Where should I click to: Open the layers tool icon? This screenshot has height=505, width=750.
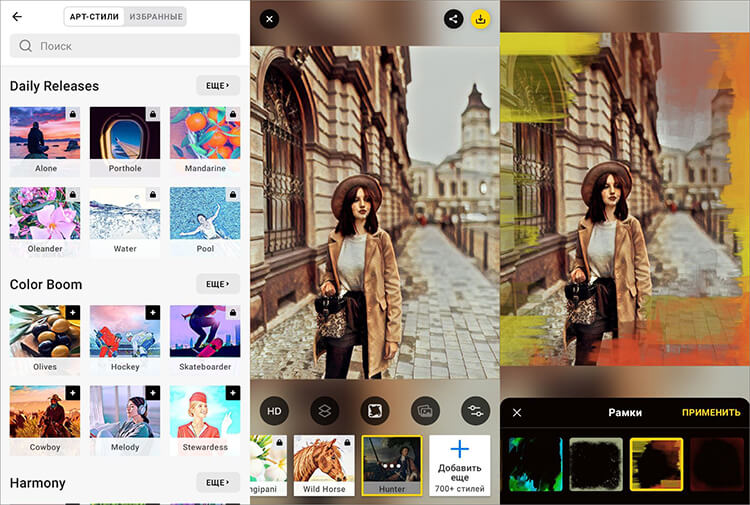(x=325, y=411)
